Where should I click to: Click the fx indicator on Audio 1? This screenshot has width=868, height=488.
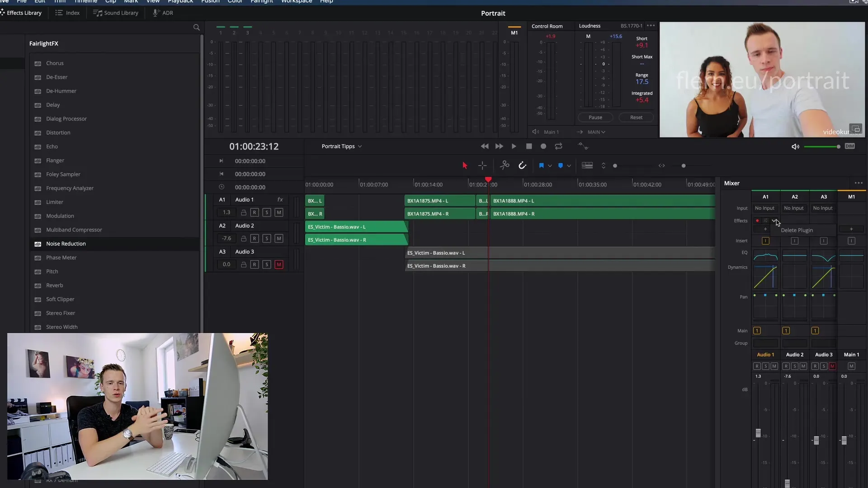(280, 199)
